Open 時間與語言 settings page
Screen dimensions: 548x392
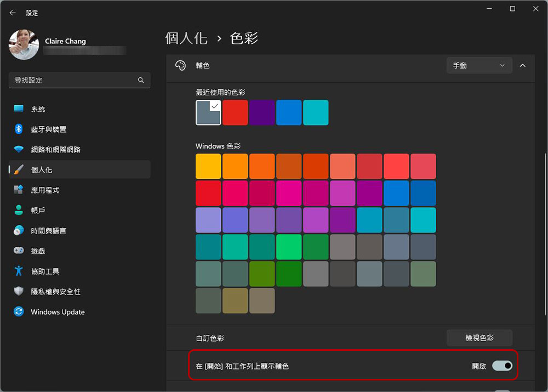click(79, 230)
